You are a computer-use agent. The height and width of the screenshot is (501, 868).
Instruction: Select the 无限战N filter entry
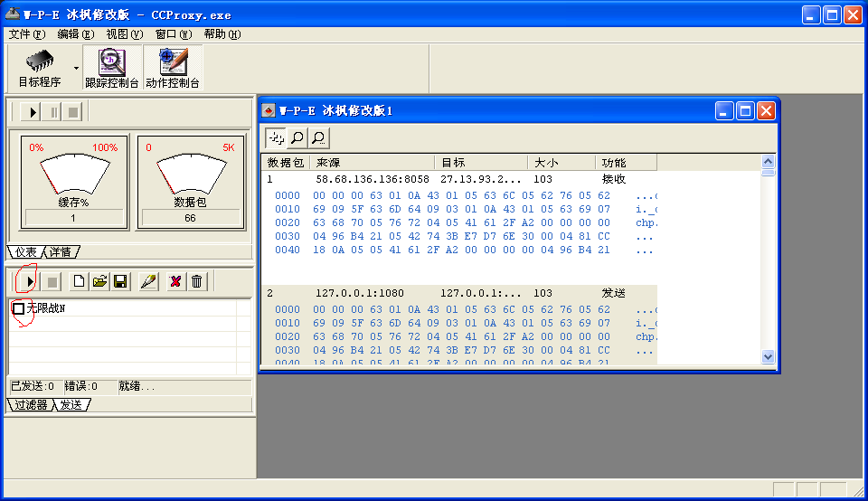(46, 308)
